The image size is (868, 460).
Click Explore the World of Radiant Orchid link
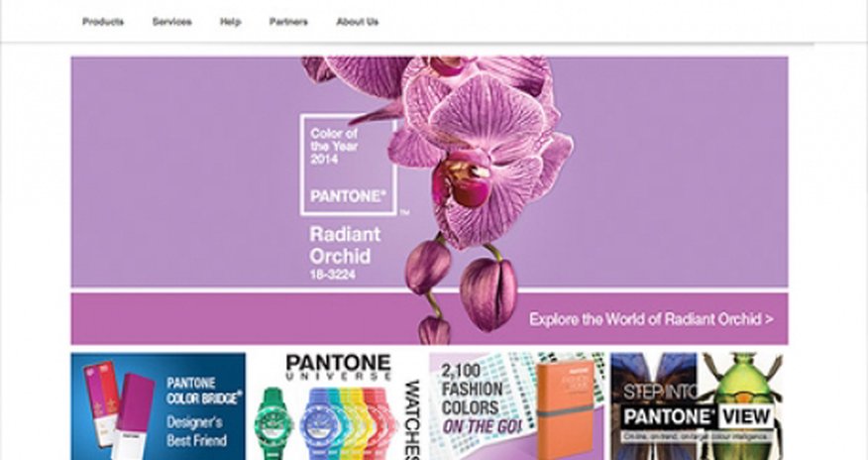coord(651,319)
